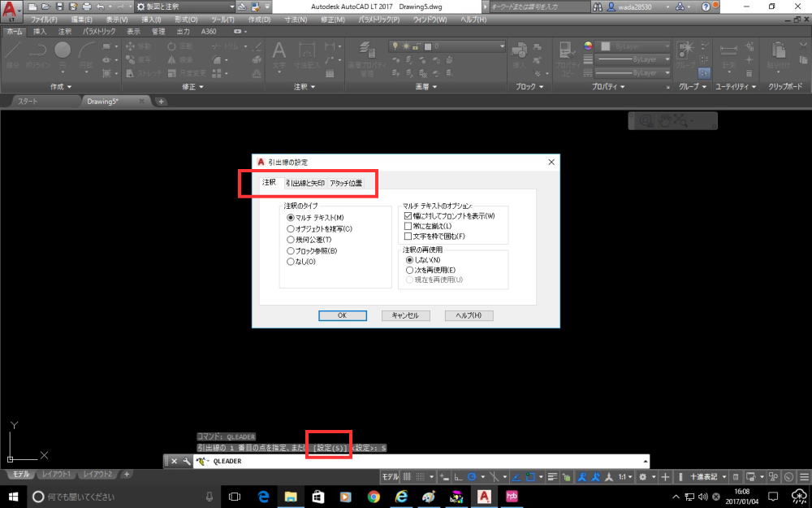The width and height of the screenshot is (812, 508).
Task: Open the object color ByLayer swatch dropdown
Action: click(634, 46)
